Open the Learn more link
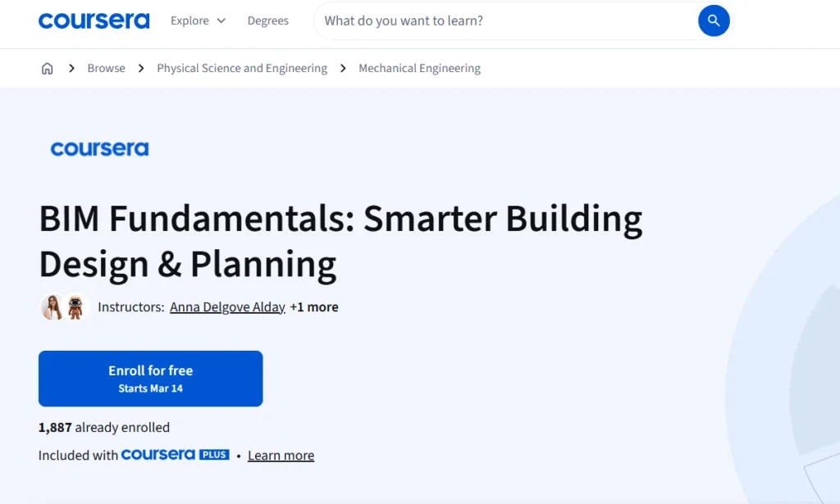The width and height of the screenshot is (840, 504). coord(281,455)
